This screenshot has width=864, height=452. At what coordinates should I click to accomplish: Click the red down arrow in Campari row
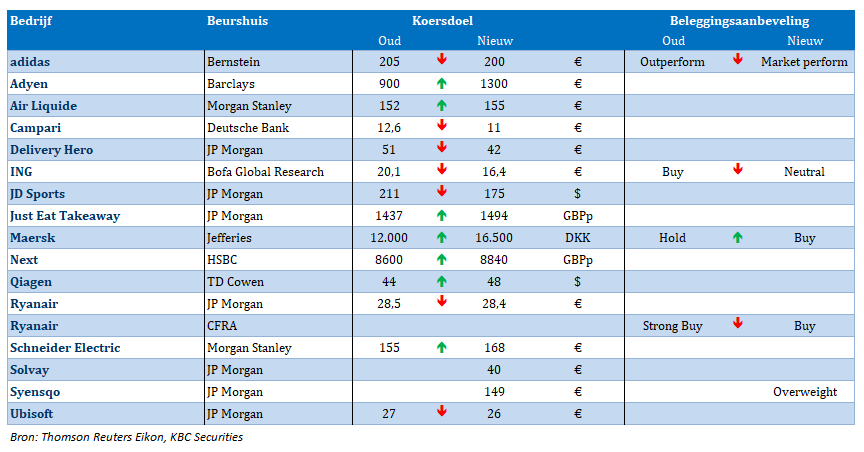tap(441, 126)
